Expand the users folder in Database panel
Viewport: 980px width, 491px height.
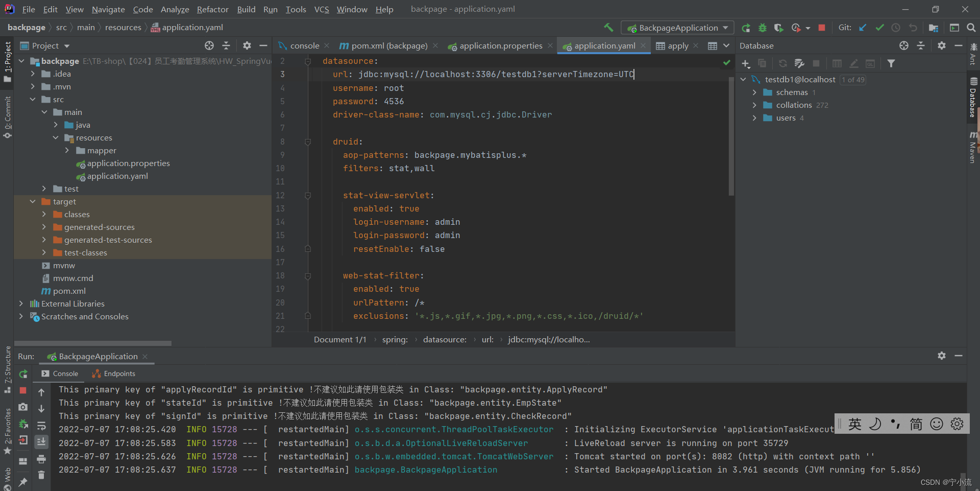pyautogui.click(x=755, y=118)
